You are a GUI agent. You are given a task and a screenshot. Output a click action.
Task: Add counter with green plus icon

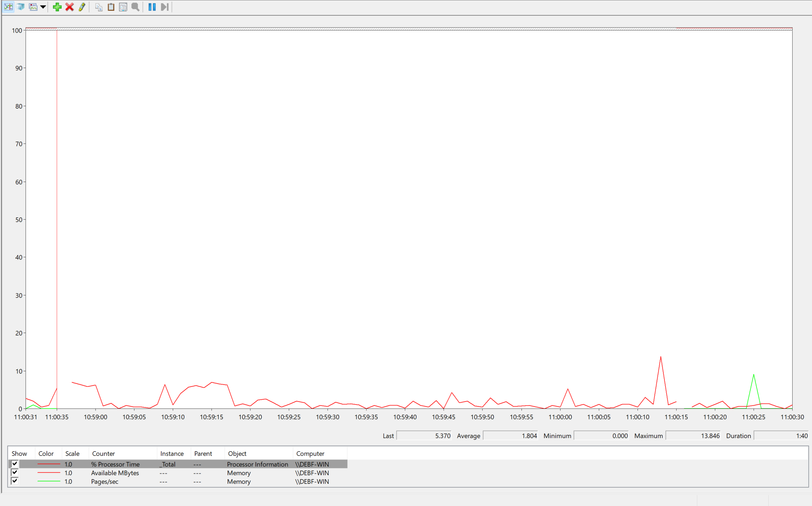pos(57,7)
